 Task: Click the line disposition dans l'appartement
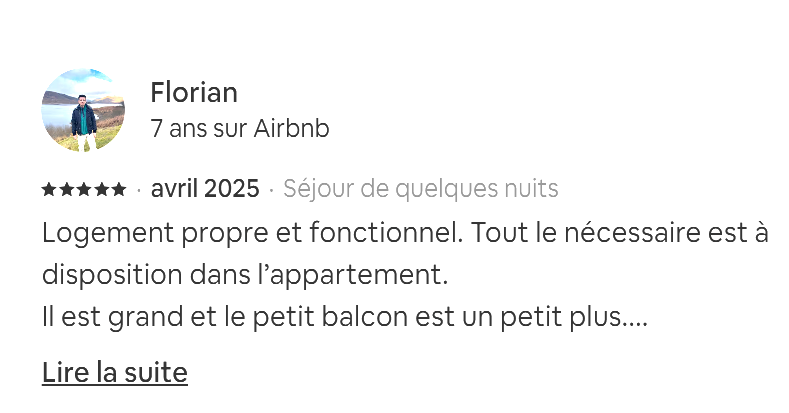click(x=245, y=275)
